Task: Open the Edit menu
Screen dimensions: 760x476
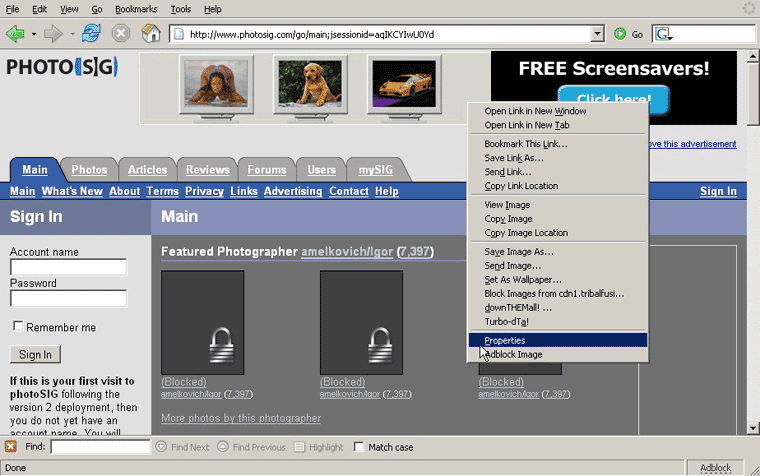Action: [40, 9]
